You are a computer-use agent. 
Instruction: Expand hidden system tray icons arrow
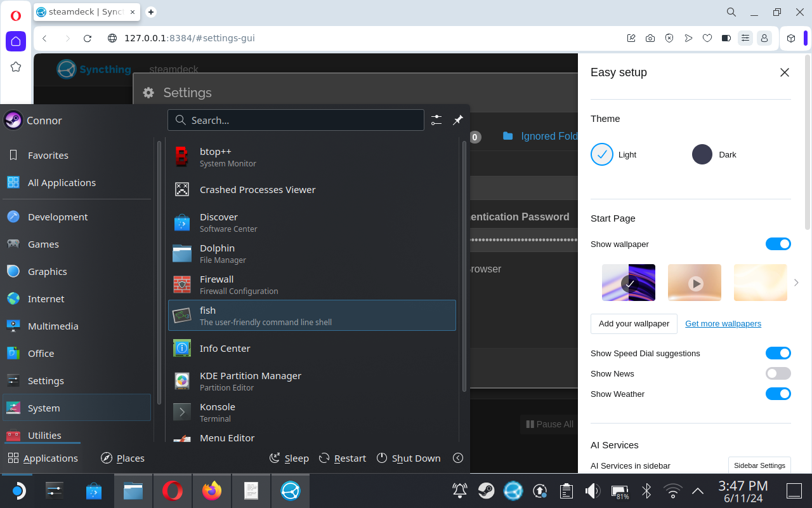coord(698,491)
